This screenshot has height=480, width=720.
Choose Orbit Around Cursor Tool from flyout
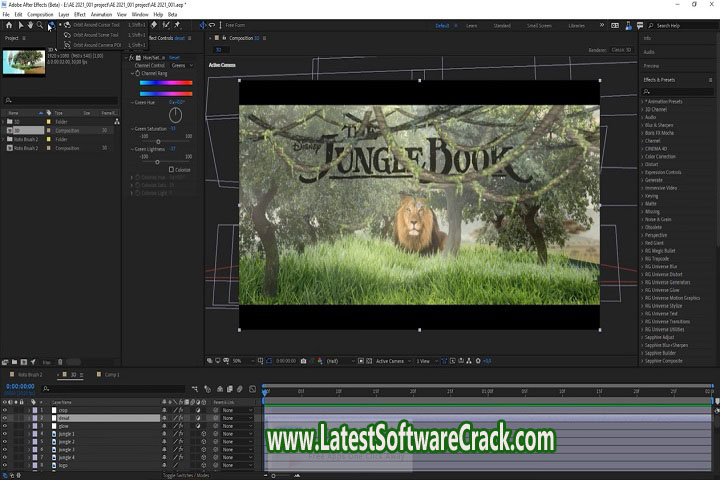(x=96, y=25)
